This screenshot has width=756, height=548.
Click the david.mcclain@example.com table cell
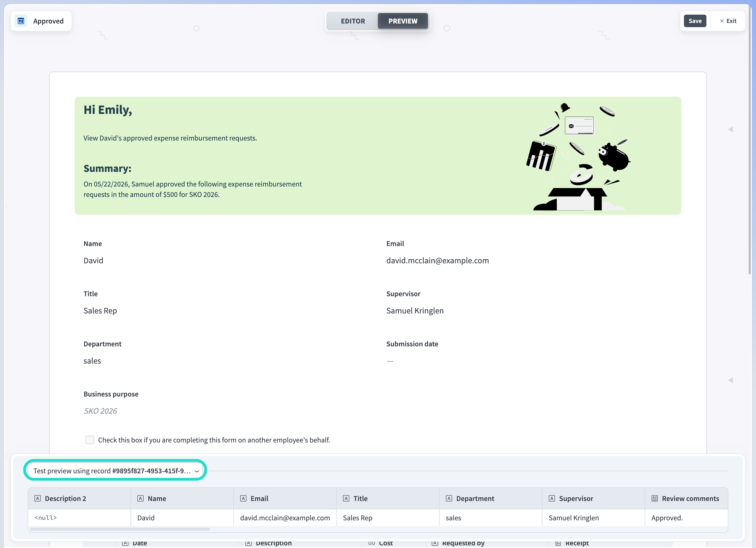tap(285, 518)
